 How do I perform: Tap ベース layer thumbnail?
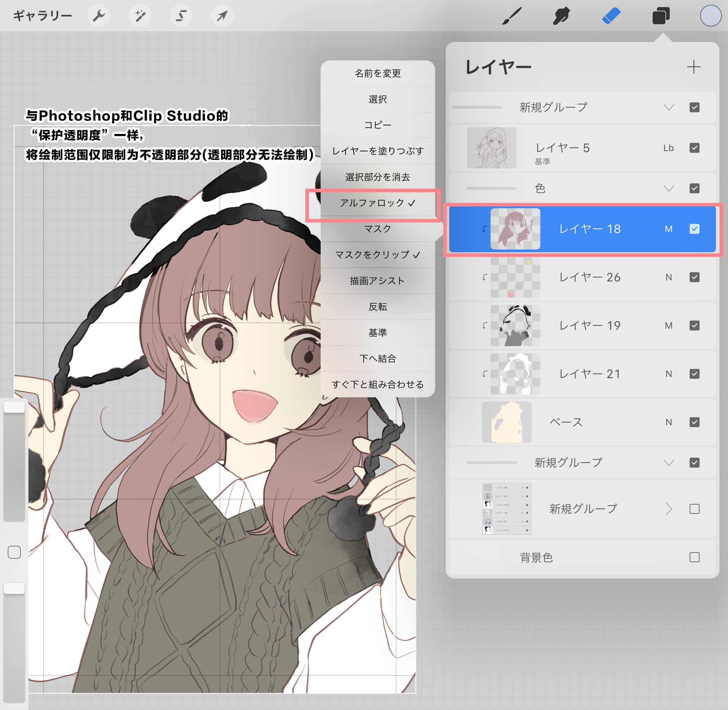pyautogui.click(x=507, y=422)
